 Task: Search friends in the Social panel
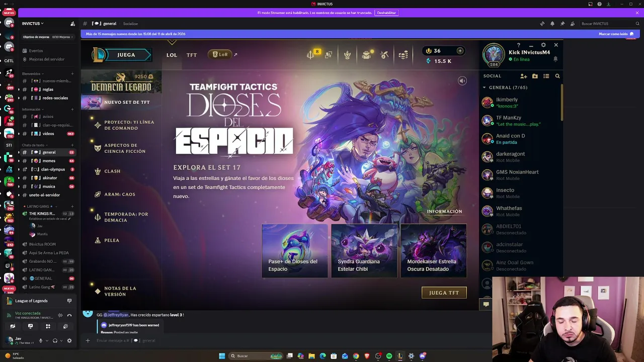(557, 76)
